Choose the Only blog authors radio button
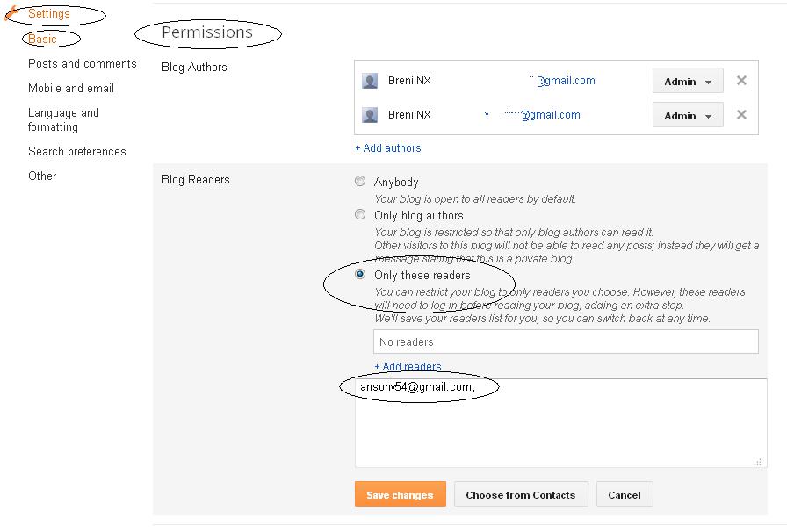This screenshot has height=532, width=787. pos(360,215)
